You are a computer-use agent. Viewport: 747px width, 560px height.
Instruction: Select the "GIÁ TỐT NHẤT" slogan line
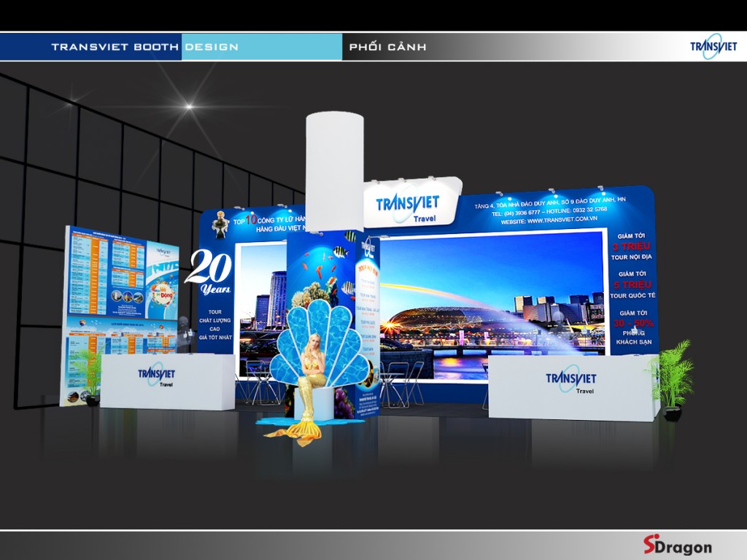[215, 338]
